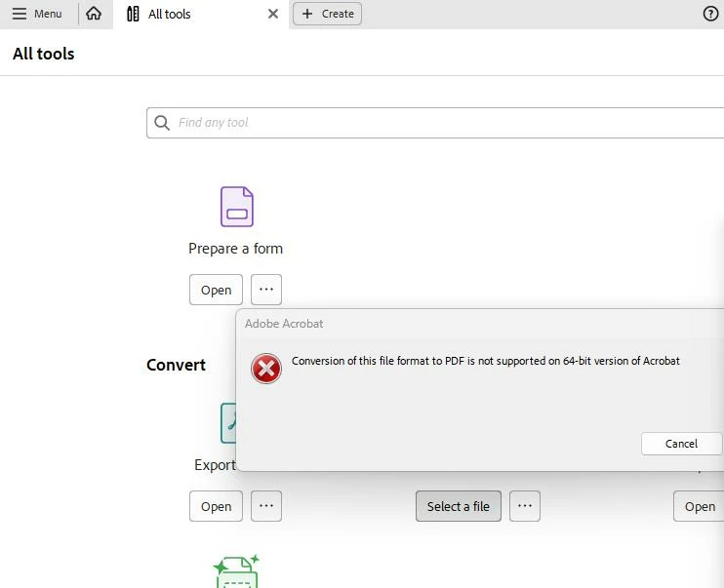Image resolution: width=724 pixels, height=588 pixels.
Task: Click the partially hidden Export PDF icon
Action: [228, 423]
